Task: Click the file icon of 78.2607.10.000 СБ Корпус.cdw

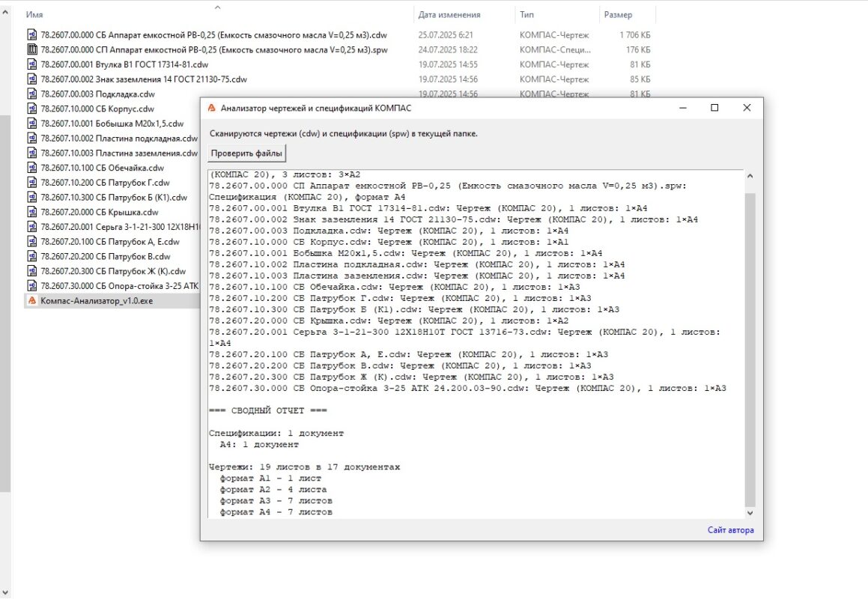Action: 32,109
